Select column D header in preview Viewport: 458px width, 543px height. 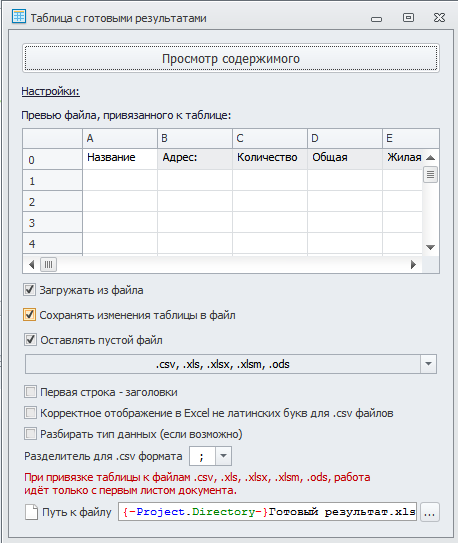(345, 138)
